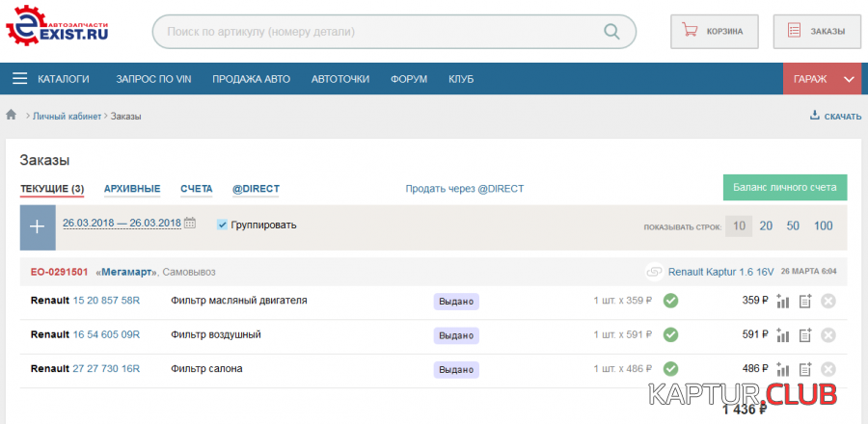The width and height of the screenshot is (868, 424).
Task: Click the calendar icon beside the date range
Action: tap(190, 224)
